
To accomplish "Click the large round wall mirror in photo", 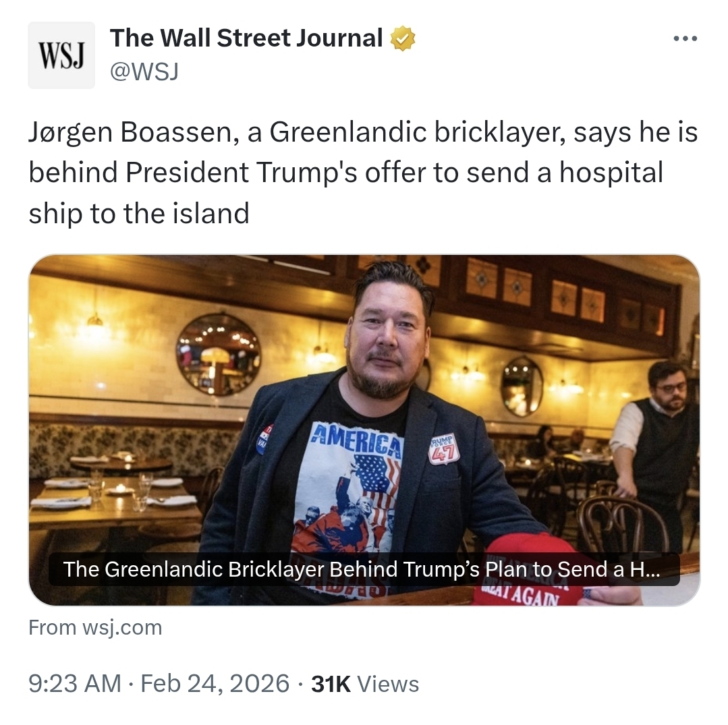I will pos(218,355).
